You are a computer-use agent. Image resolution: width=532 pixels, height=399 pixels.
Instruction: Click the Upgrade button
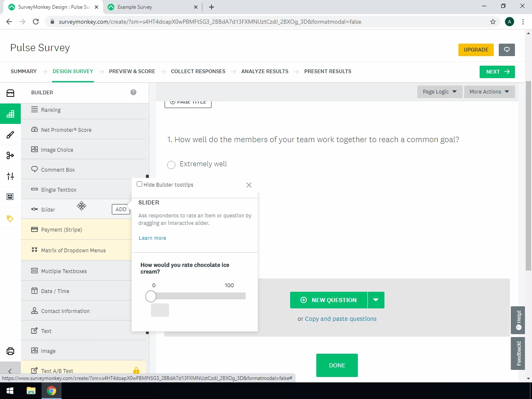(476, 49)
